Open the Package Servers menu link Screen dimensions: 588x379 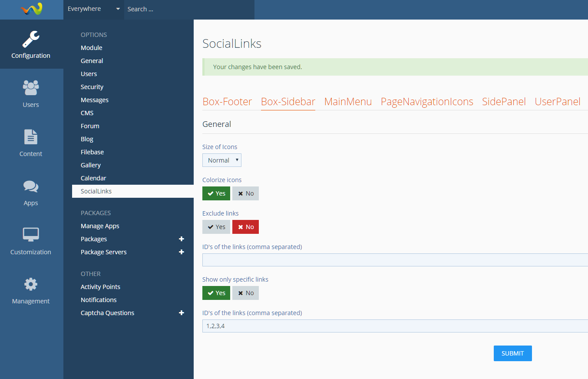104,252
